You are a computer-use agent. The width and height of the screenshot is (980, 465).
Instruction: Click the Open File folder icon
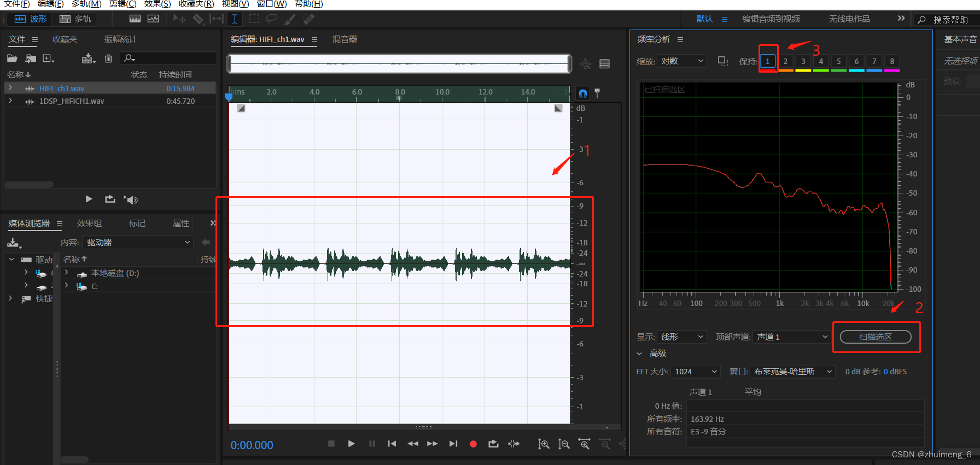point(12,58)
